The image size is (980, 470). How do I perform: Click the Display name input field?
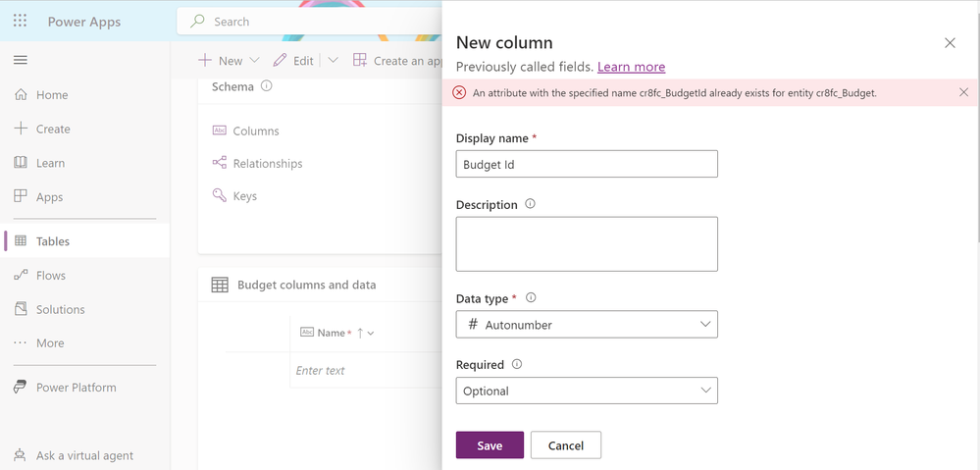pos(587,164)
